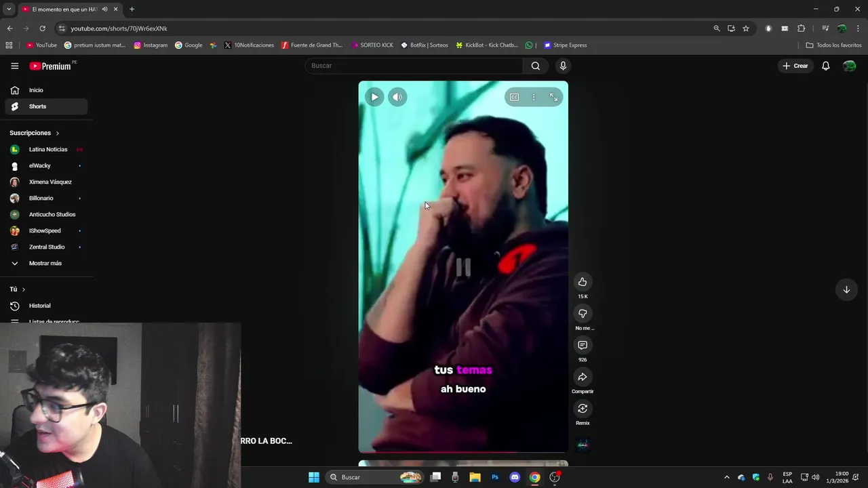Open Windows Start menu
Image resolution: width=868 pixels, height=488 pixels.
click(314, 477)
